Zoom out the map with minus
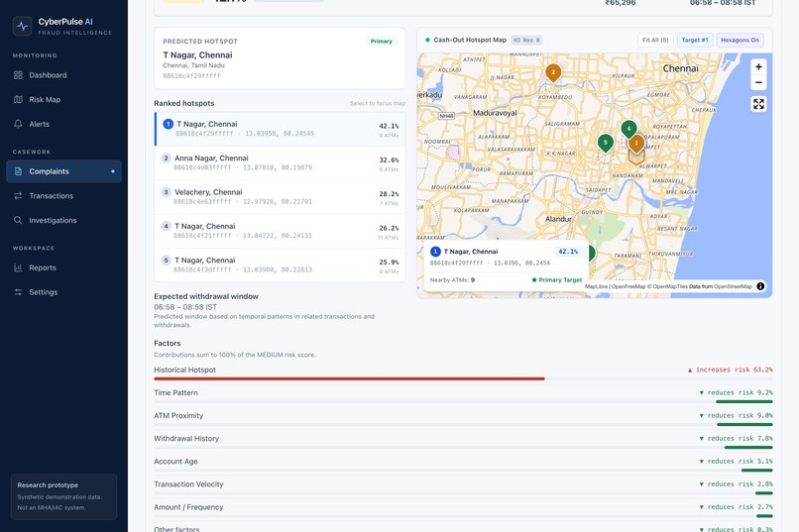 [758, 82]
